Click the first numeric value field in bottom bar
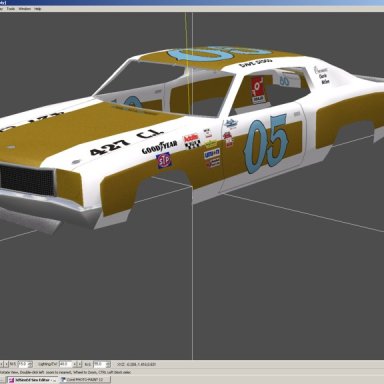Viewport: 384px width, 384px height. 23,364
